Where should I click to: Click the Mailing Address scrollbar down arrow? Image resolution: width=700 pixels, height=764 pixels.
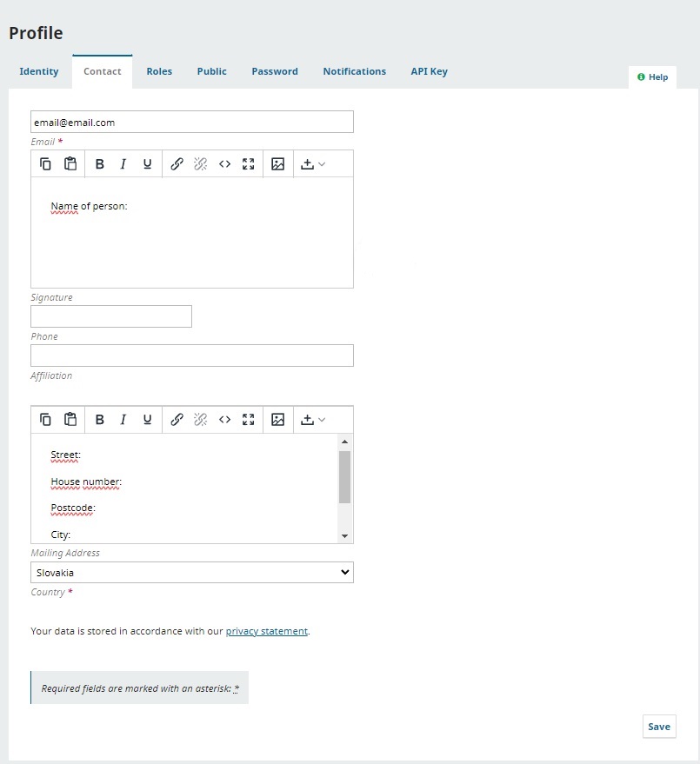pyautogui.click(x=344, y=536)
